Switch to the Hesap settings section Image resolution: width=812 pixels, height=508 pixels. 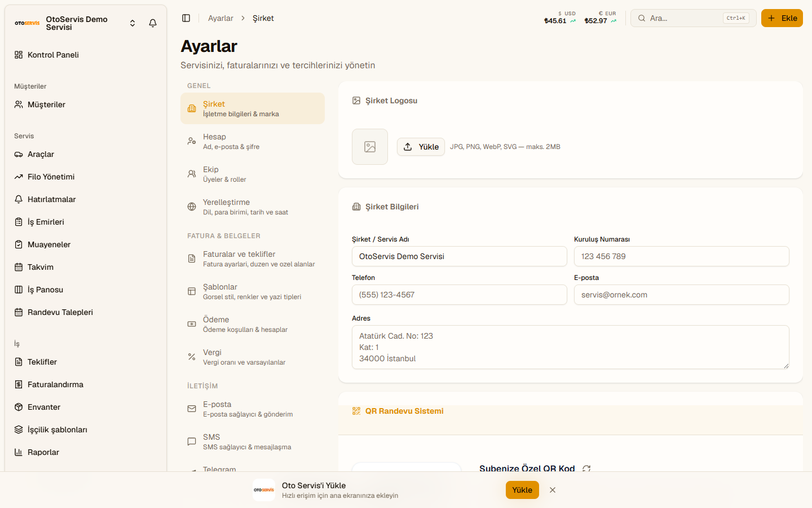[x=253, y=141]
